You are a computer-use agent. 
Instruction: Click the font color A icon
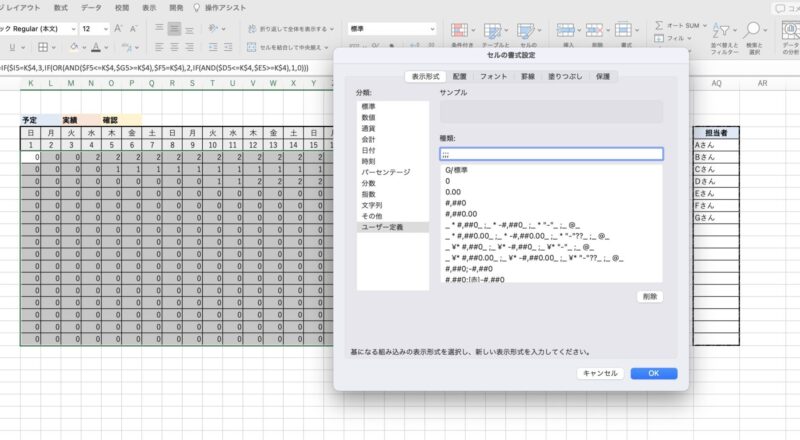point(95,47)
